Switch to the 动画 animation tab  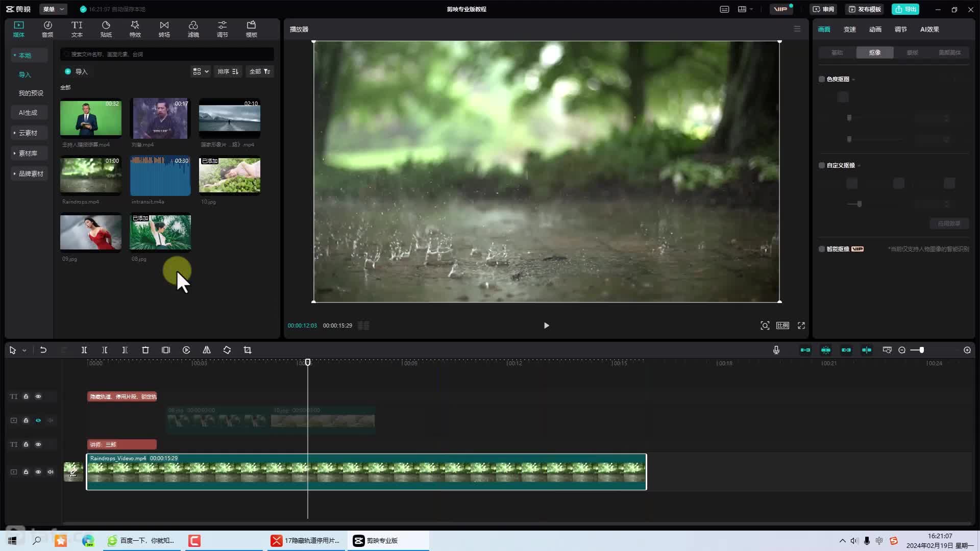tap(875, 29)
